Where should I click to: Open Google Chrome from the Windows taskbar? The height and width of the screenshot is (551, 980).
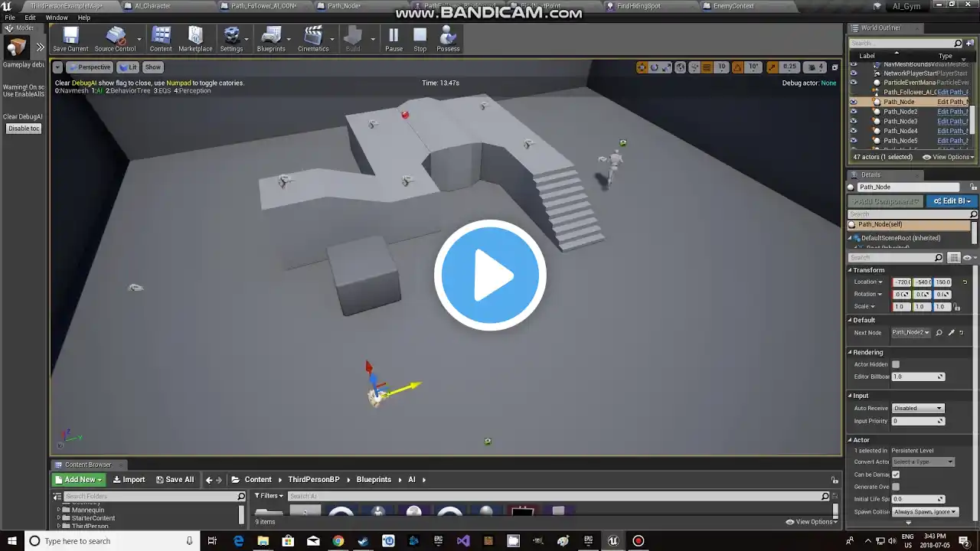pyautogui.click(x=338, y=541)
